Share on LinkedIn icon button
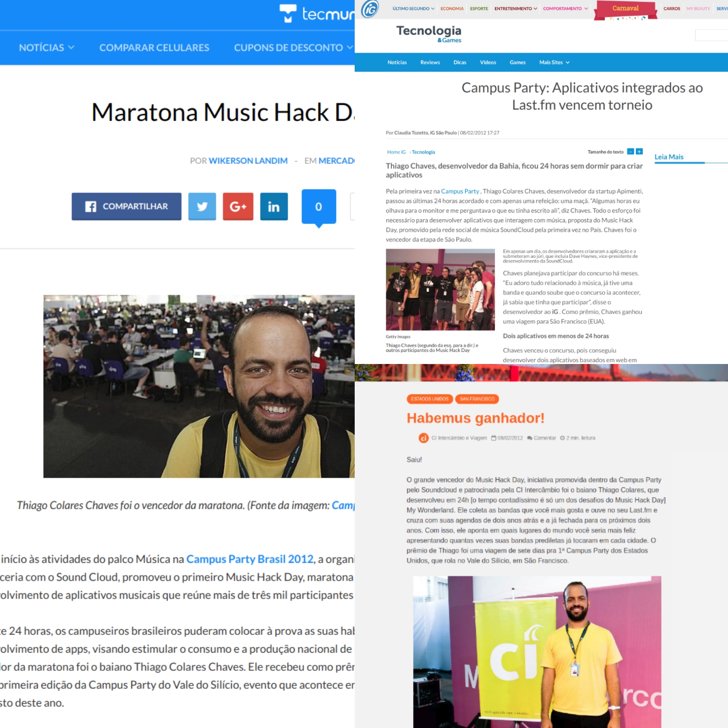This screenshot has width=728, height=728. [274, 206]
